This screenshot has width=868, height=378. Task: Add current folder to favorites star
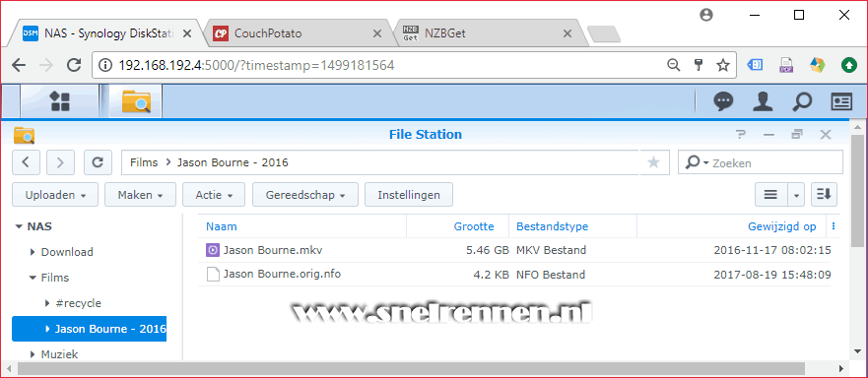(654, 162)
